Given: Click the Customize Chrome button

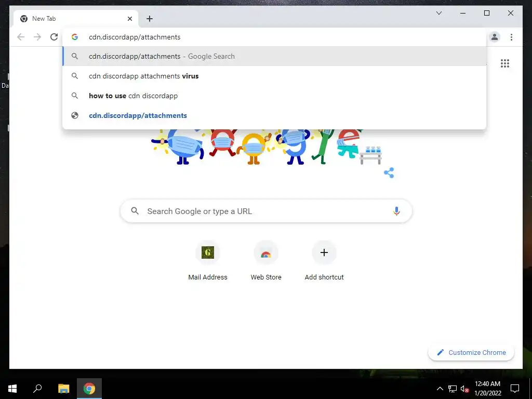Looking at the screenshot, I should pyautogui.click(x=471, y=353).
